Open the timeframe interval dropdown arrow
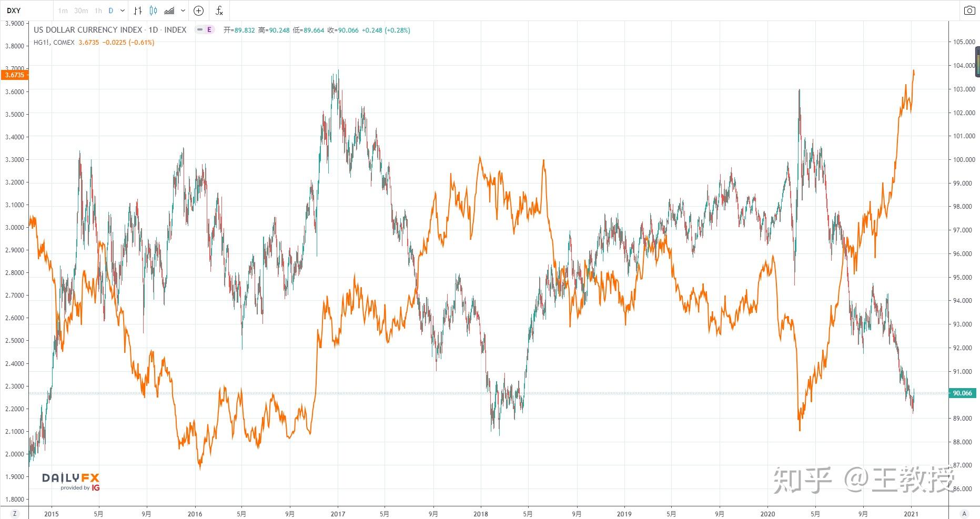 point(123,11)
